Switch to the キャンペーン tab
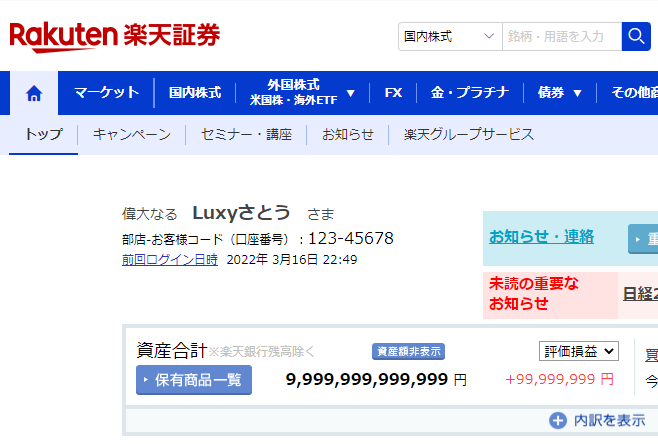 132,135
